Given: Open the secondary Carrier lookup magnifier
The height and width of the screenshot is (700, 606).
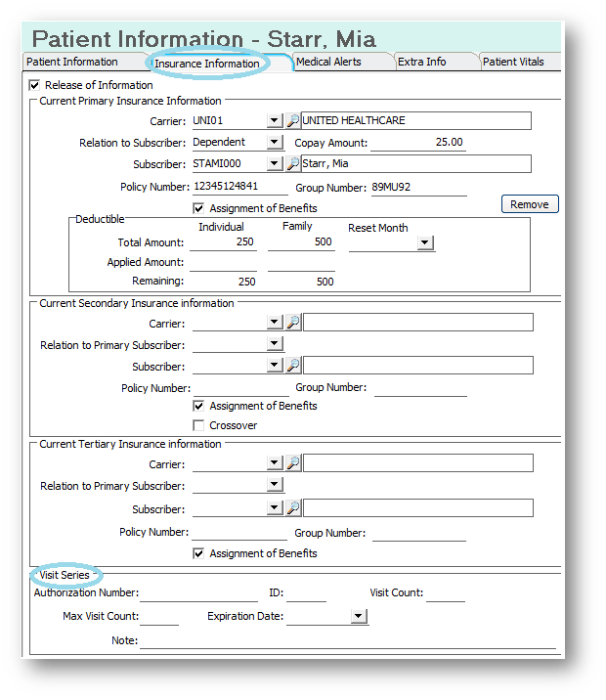Looking at the screenshot, I should [x=293, y=322].
